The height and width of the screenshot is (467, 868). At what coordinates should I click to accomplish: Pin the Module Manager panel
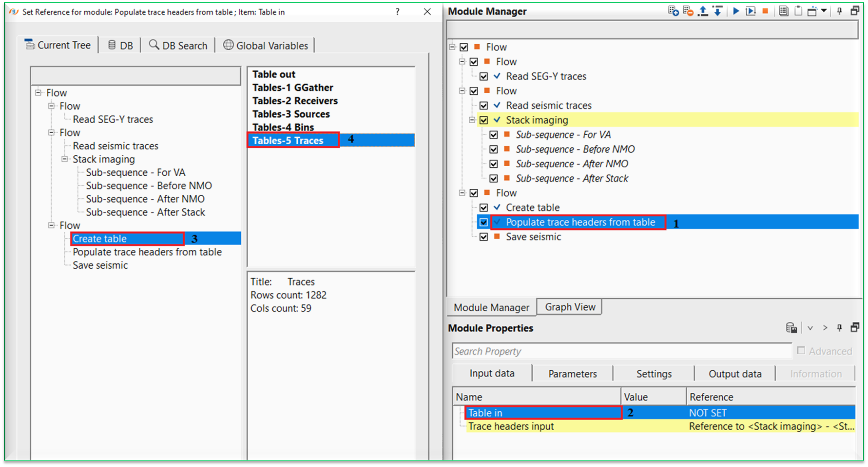(840, 11)
